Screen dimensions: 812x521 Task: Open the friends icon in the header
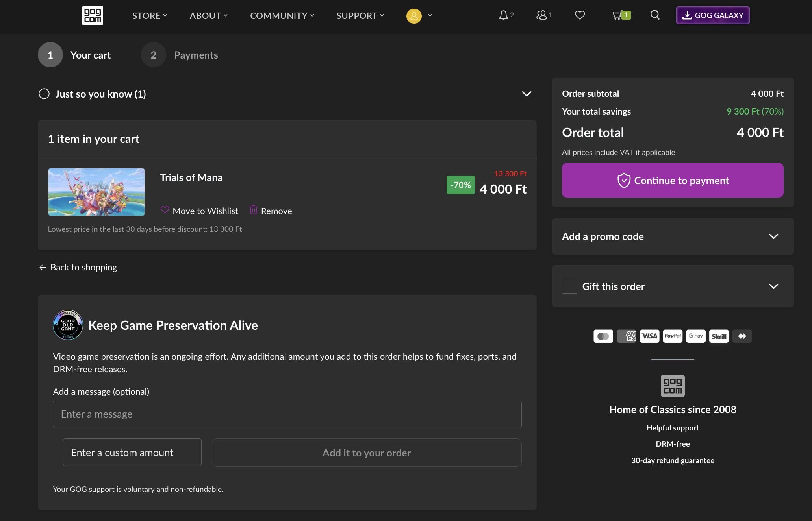(541, 15)
